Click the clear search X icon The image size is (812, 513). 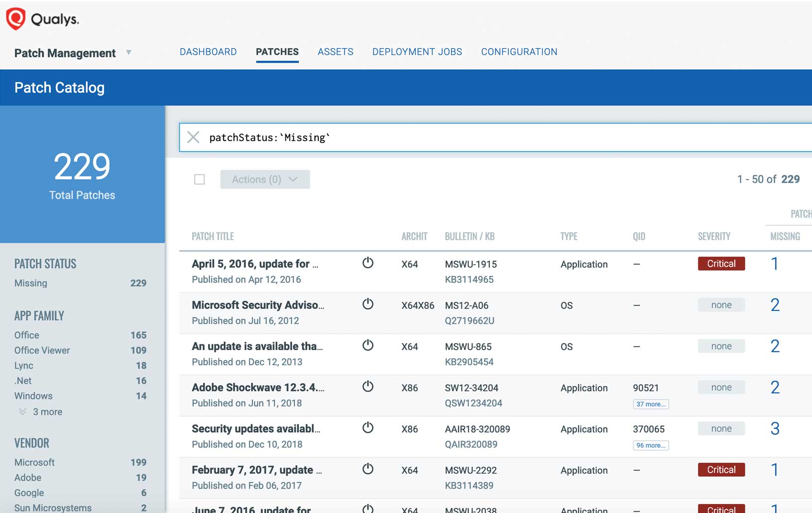click(193, 137)
